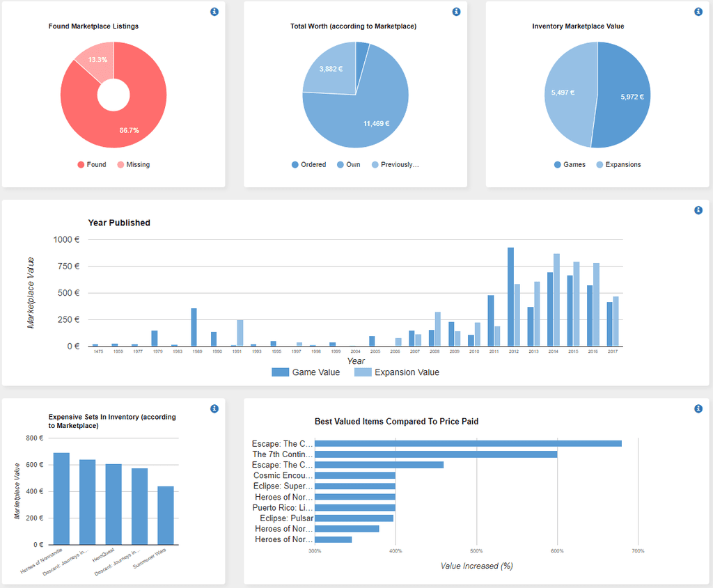The height and width of the screenshot is (588, 713).
Task: Select the Summoner Wars bar
Action: coord(166,516)
